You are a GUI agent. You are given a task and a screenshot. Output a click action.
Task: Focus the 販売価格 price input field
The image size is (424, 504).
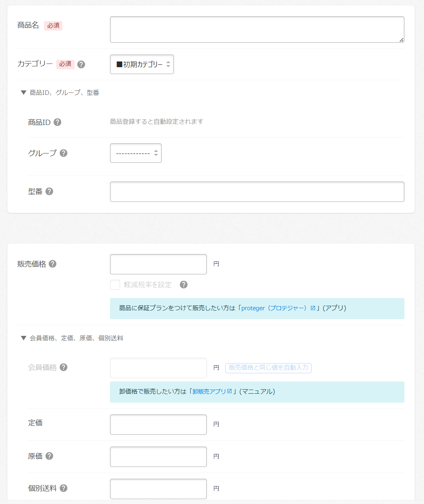tap(158, 264)
